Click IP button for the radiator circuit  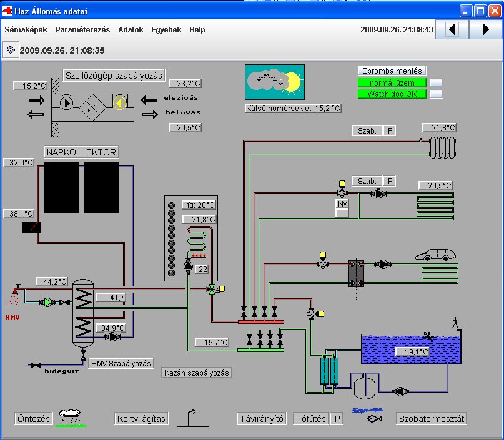click(389, 130)
